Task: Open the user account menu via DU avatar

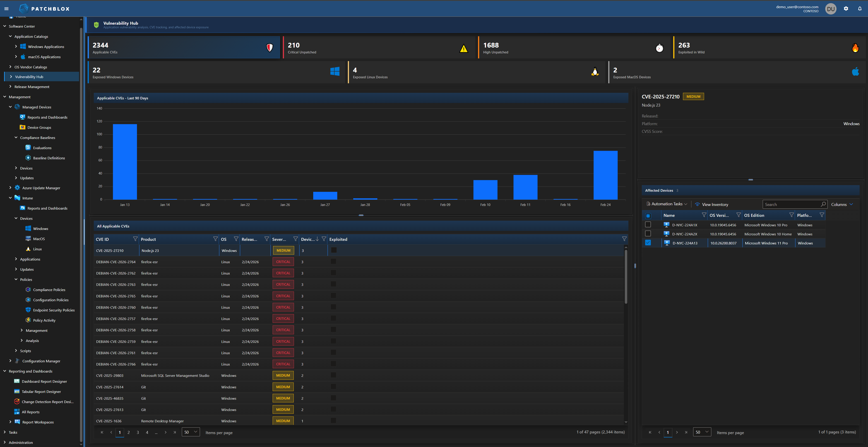Action: (831, 8)
